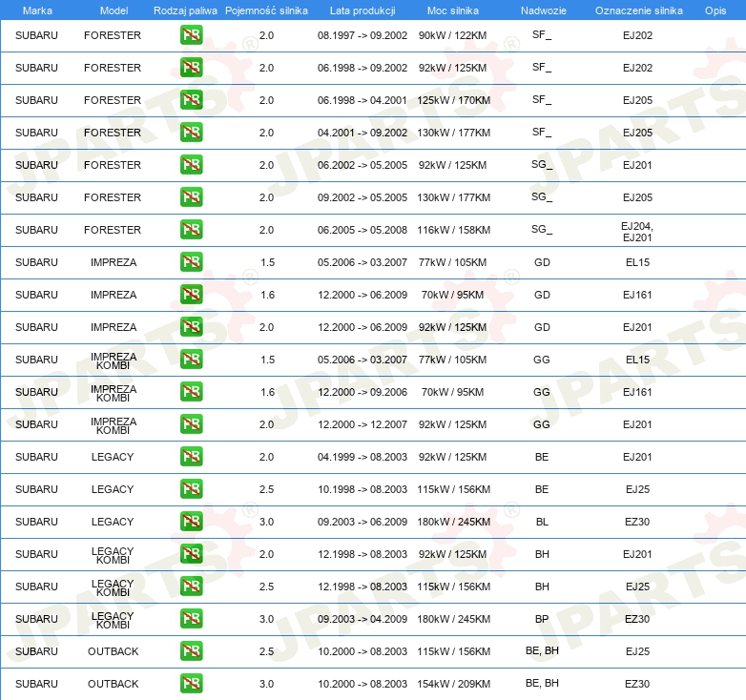
Task: Select the '06.2002 -> 05.2005' date cell
Action: tap(363, 165)
